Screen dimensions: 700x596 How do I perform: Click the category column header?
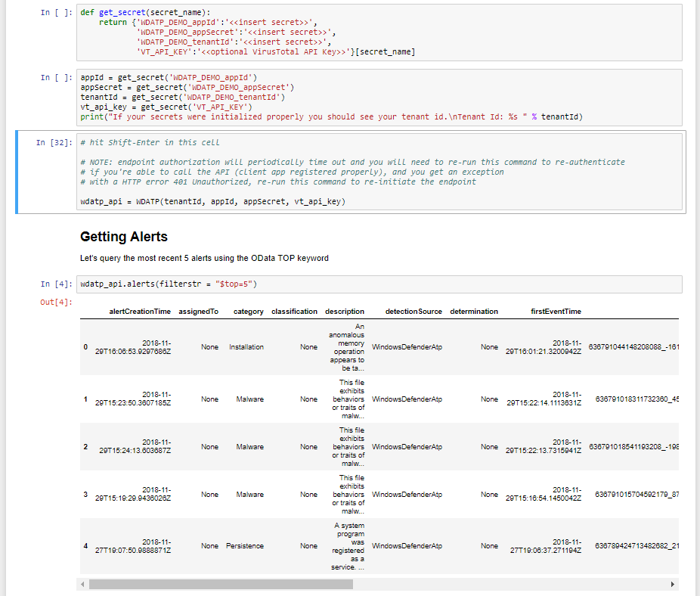click(x=248, y=312)
